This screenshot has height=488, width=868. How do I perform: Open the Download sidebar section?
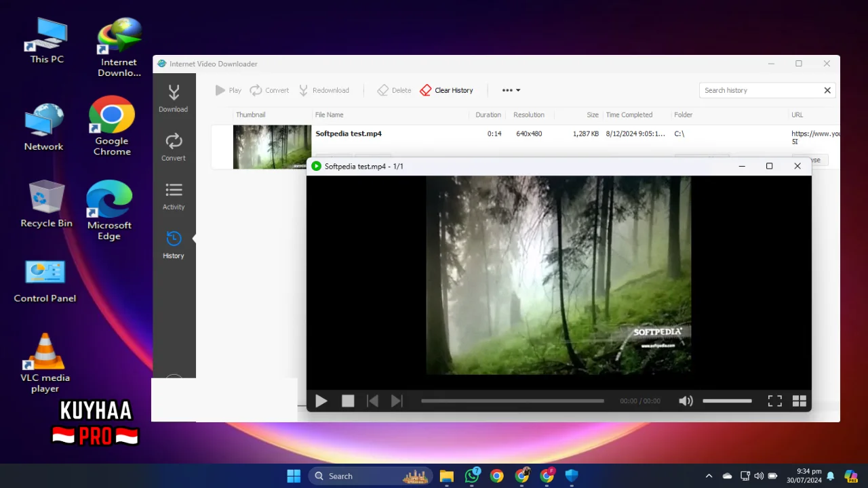coord(174,98)
